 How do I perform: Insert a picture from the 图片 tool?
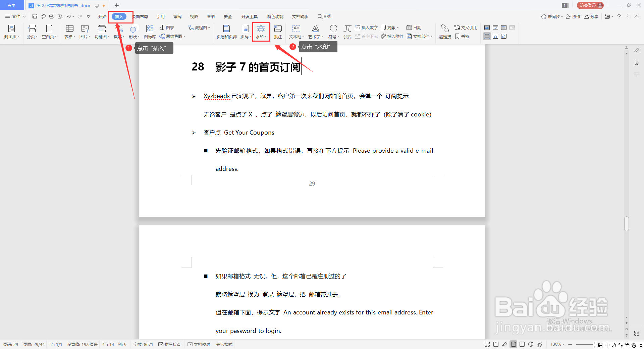[x=85, y=32]
